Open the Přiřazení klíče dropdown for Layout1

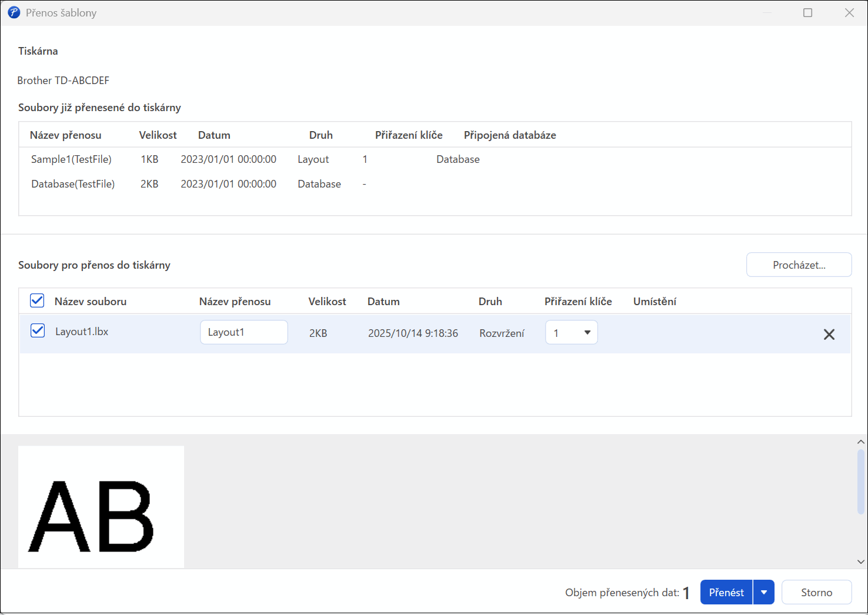[571, 333]
